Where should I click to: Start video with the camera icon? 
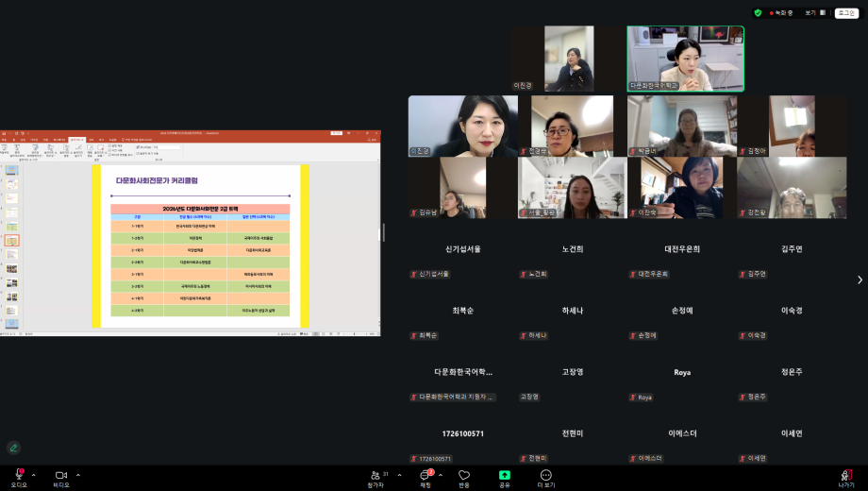[x=61, y=475]
